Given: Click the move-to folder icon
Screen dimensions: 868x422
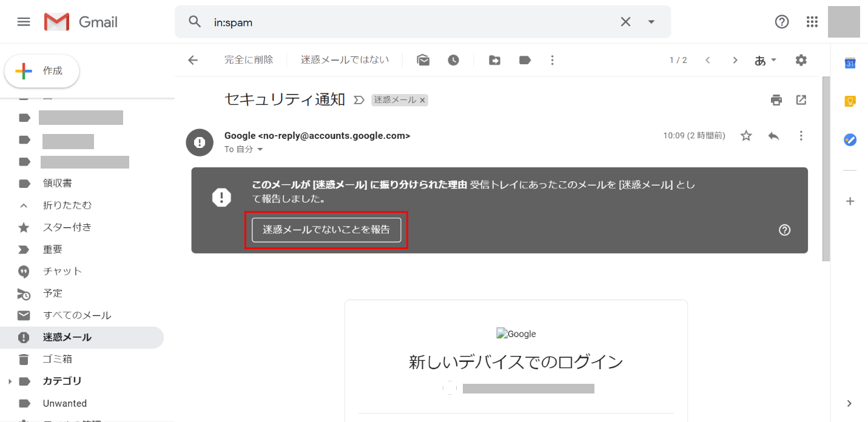Looking at the screenshot, I should click(x=494, y=60).
